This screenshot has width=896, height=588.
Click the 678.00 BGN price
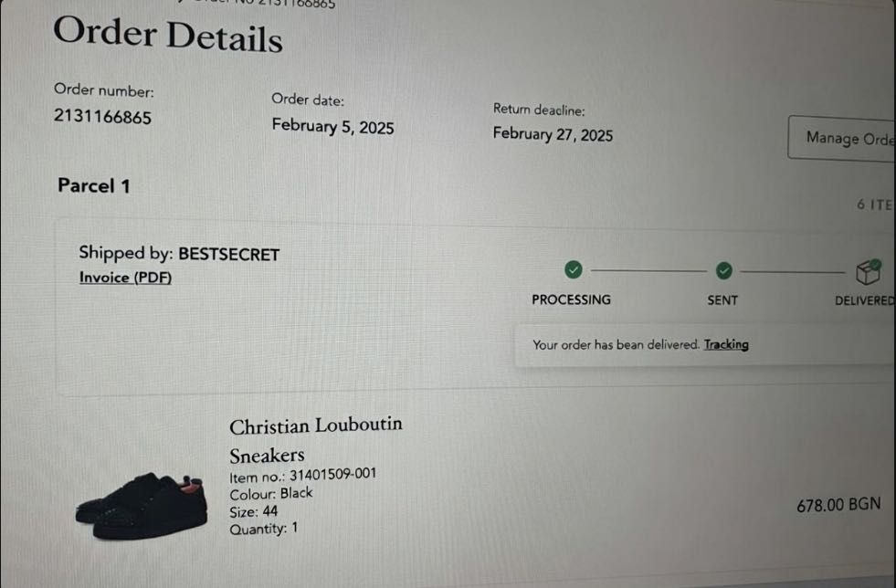[838, 505]
